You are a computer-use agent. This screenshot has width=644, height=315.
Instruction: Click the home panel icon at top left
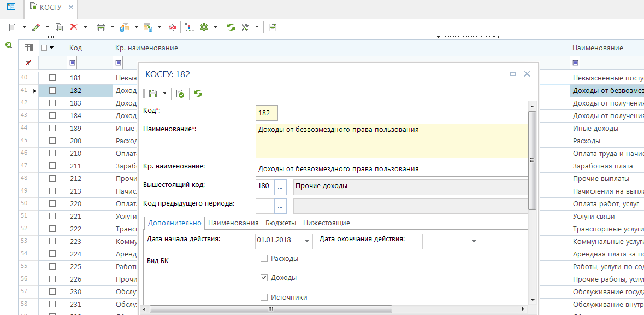[11, 7]
